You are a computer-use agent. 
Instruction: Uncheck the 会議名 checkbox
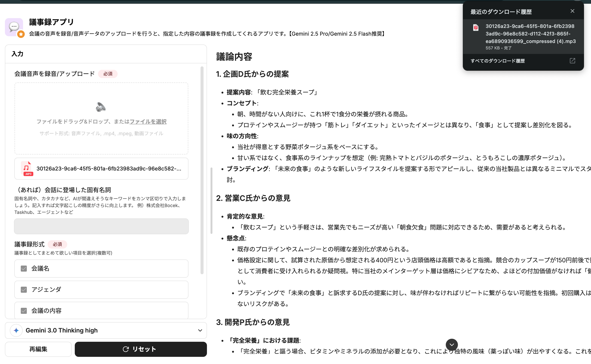(x=24, y=268)
